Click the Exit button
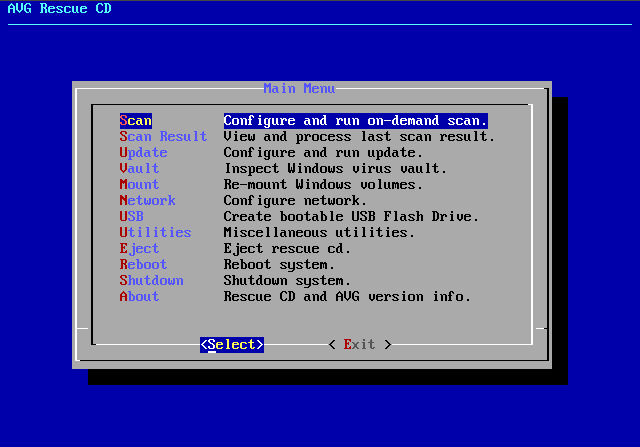 click(x=360, y=345)
